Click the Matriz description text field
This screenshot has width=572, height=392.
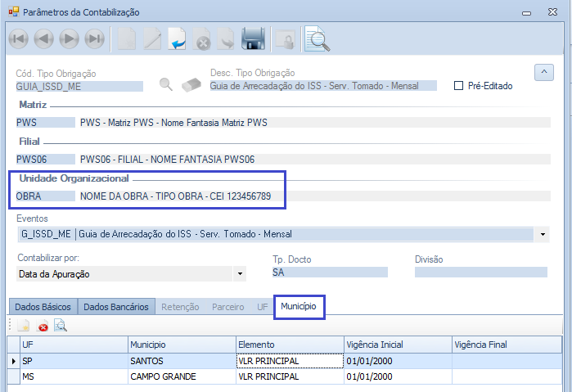pos(314,123)
